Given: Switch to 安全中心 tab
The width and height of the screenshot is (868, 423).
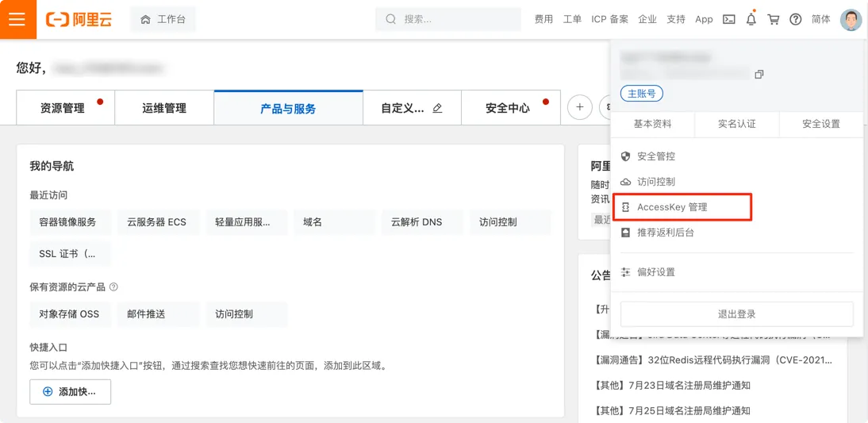Looking at the screenshot, I should pyautogui.click(x=510, y=108).
